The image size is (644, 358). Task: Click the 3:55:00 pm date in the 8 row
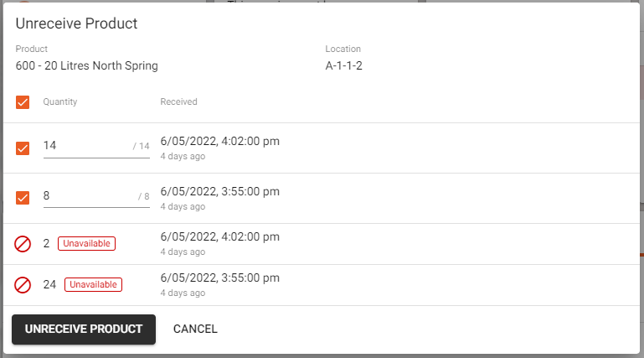pos(219,191)
